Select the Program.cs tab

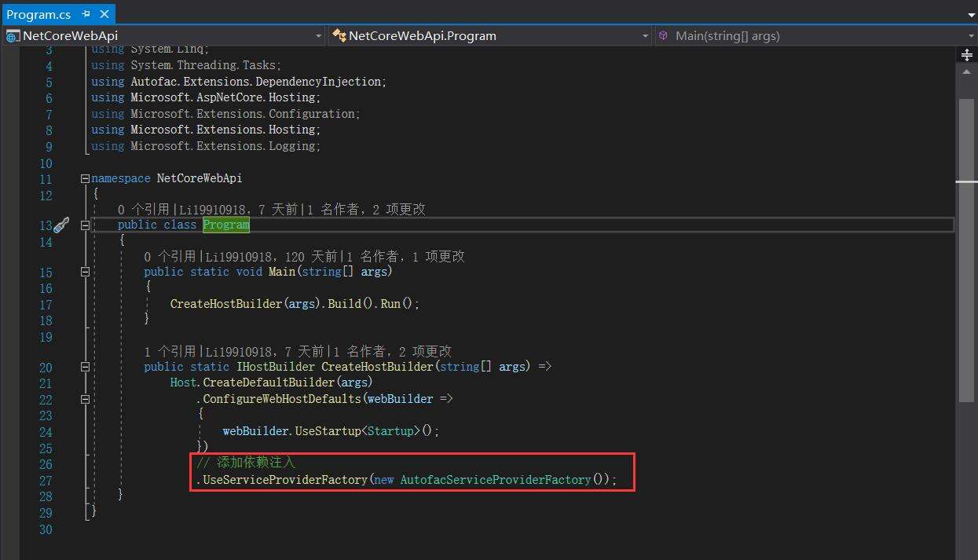coord(38,14)
